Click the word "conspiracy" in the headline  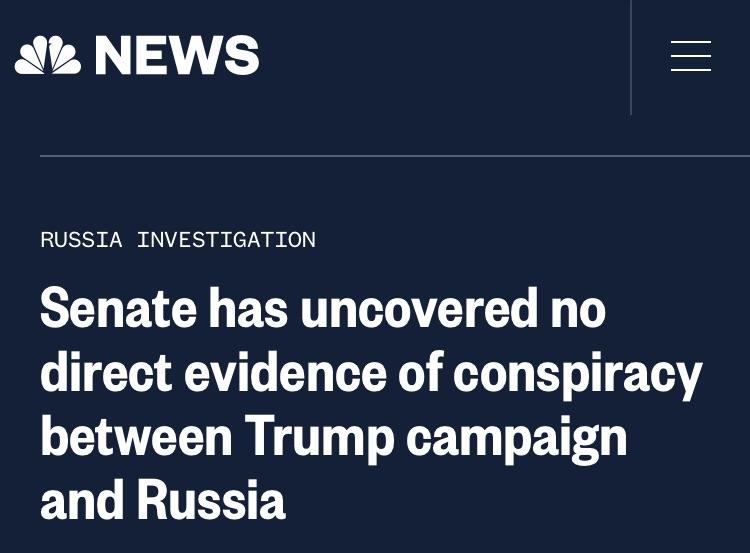click(577, 376)
